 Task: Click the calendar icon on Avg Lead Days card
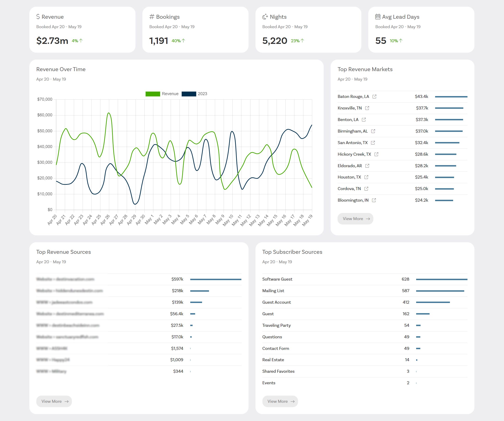tap(378, 16)
